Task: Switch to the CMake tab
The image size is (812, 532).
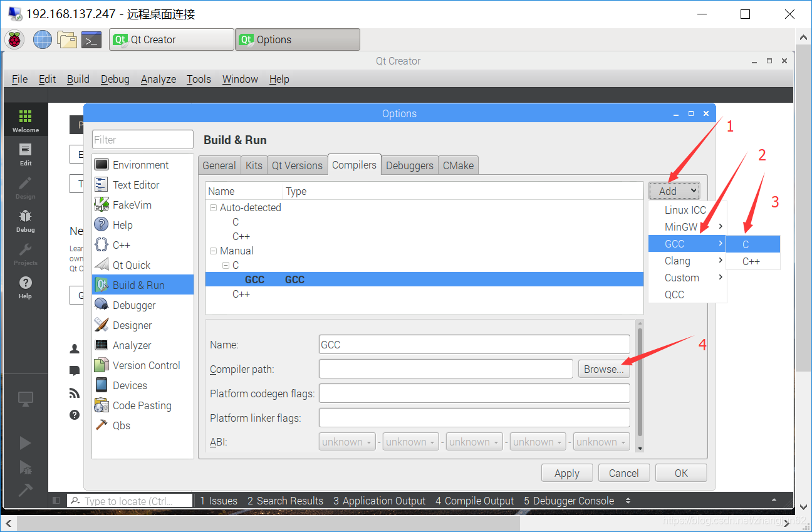Action: tap(459, 165)
